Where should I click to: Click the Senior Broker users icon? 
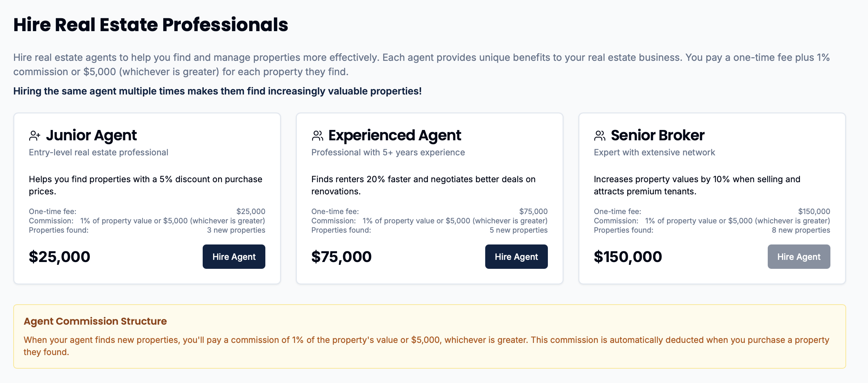click(600, 136)
